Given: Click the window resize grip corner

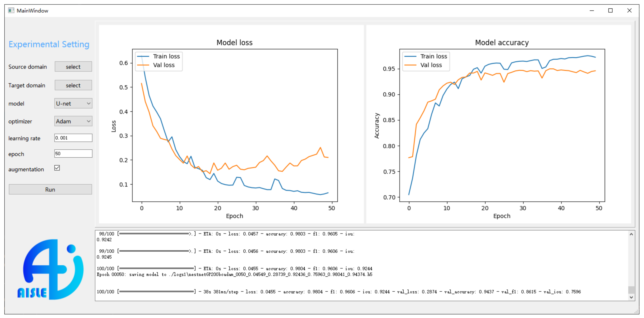Looking at the screenshot, I should tap(636, 312).
